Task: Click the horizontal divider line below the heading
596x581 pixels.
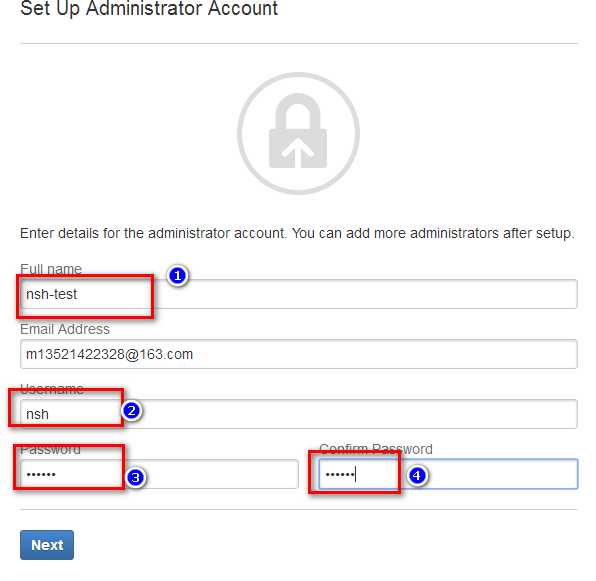Action: (x=299, y=43)
